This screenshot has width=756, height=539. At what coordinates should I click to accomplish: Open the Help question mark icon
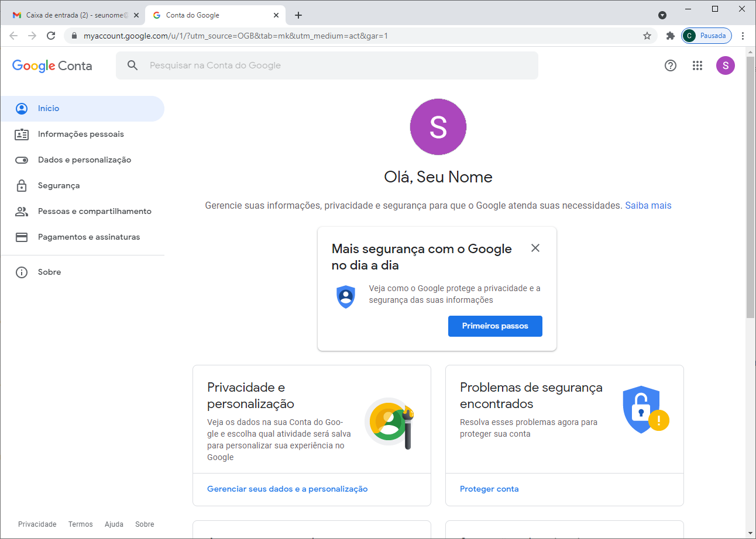(x=671, y=65)
